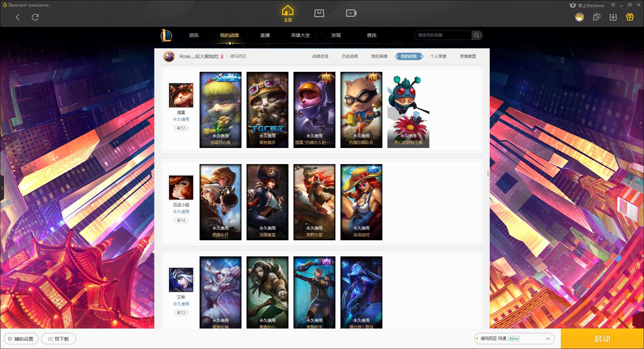Open the user avatar in top bar
Screen dimensions: 644x349
tap(579, 17)
